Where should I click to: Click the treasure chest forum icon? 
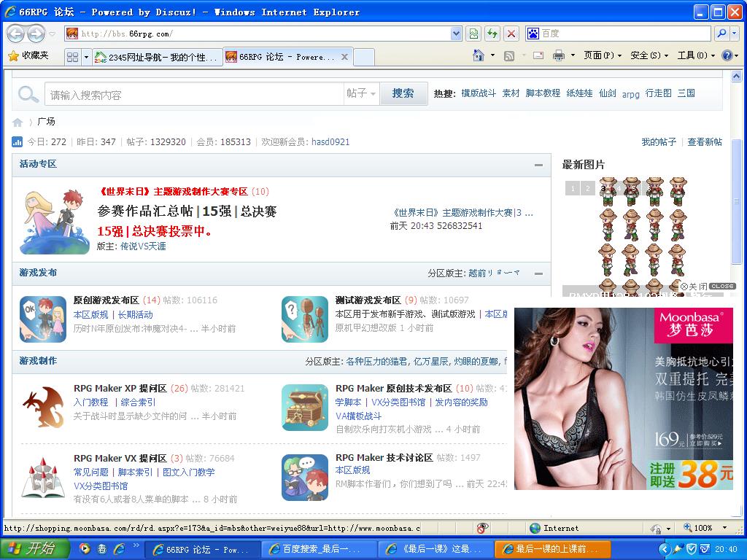(x=305, y=408)
